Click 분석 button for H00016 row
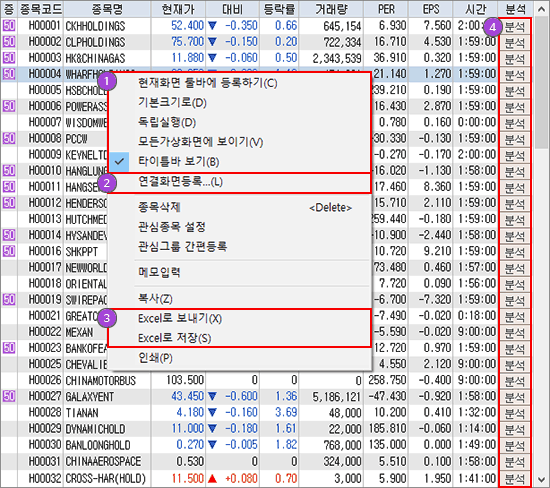The width and height of the screenshot is (550, 488). click(x=515, y=252)
